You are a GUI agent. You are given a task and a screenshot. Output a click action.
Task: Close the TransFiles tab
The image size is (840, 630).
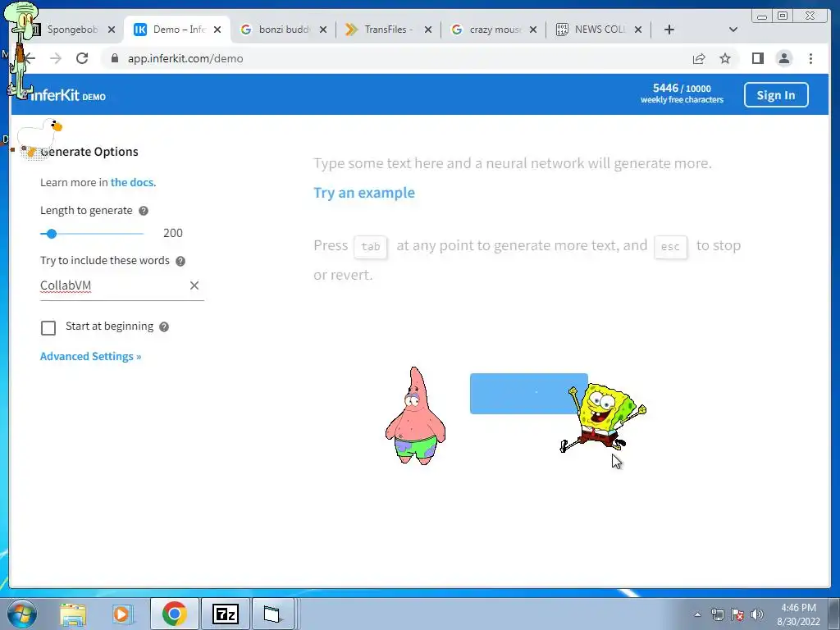428,30
